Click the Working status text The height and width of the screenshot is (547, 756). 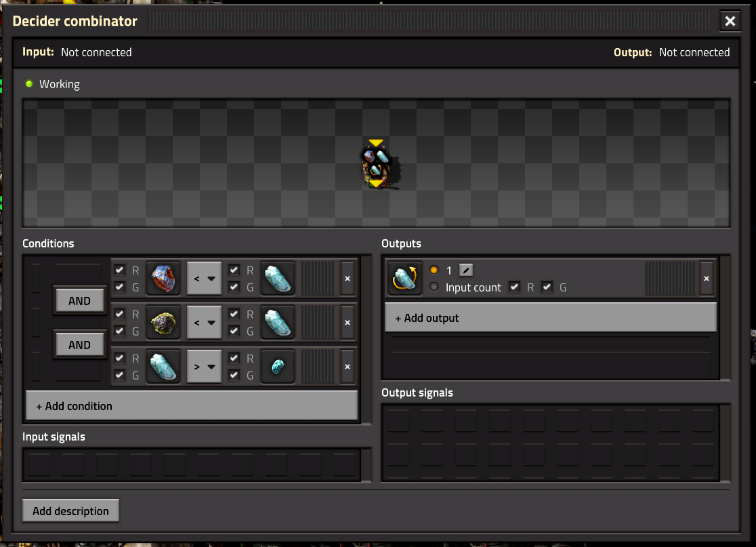tap(60, 84)
